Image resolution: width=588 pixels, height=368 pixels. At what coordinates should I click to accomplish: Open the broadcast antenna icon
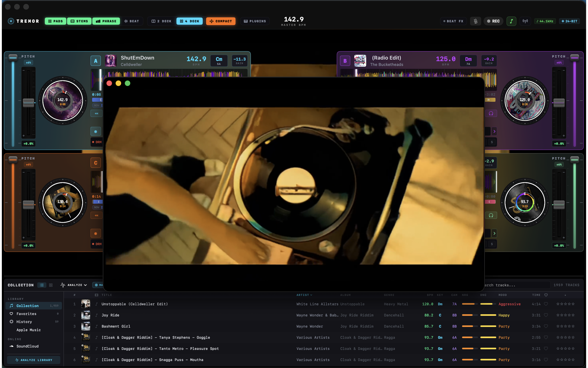coord(525,21)
